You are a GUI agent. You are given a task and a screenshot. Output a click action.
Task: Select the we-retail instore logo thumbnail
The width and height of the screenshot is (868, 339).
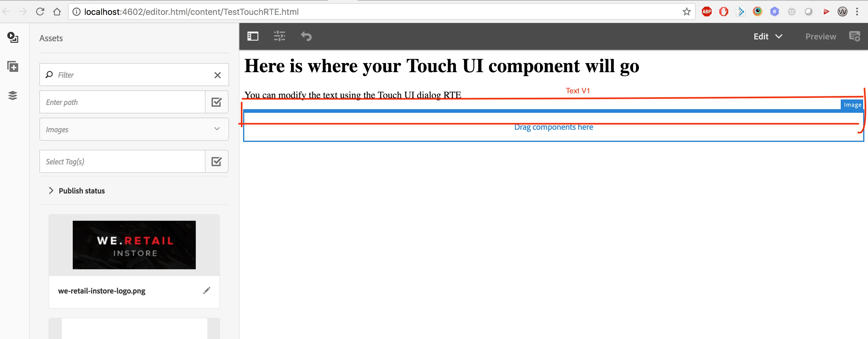tap(134, 245)
